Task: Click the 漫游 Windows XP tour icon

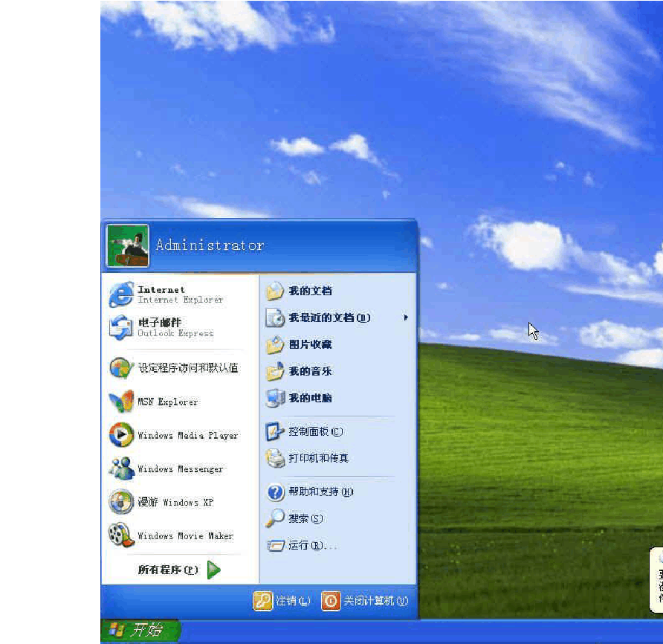Action: (121, 502)
